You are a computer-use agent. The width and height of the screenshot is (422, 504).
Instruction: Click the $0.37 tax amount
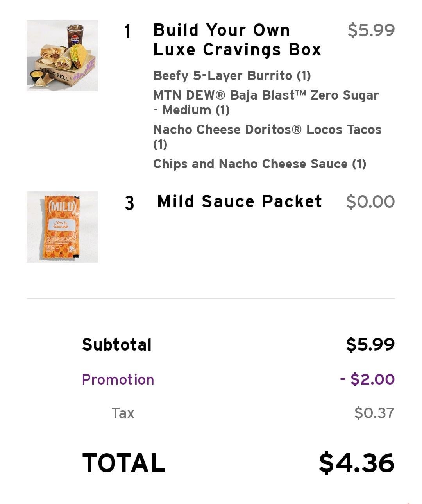point(374,413)
